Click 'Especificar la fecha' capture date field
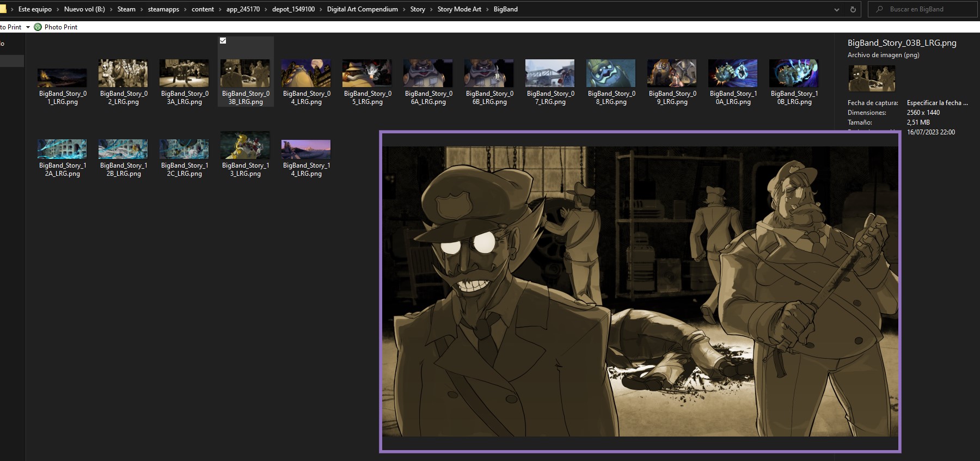This screenshot has height=461, width=980. click(x=938, y=103)
